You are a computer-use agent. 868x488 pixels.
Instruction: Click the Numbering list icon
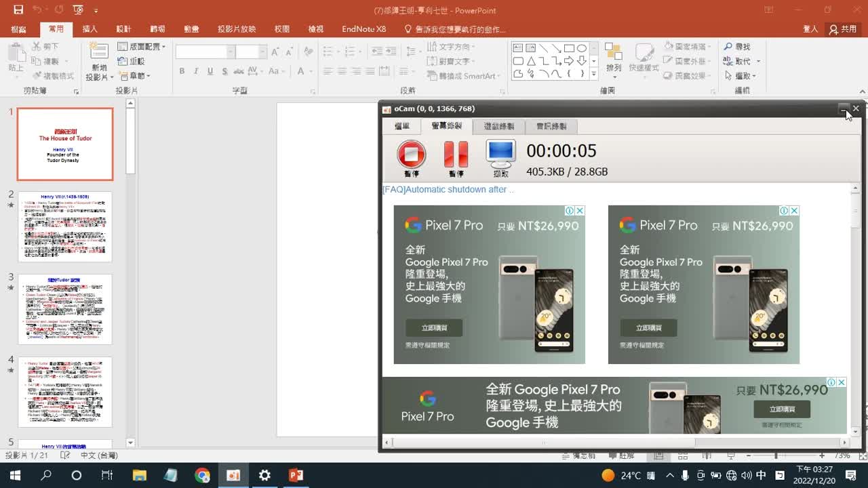349,52
